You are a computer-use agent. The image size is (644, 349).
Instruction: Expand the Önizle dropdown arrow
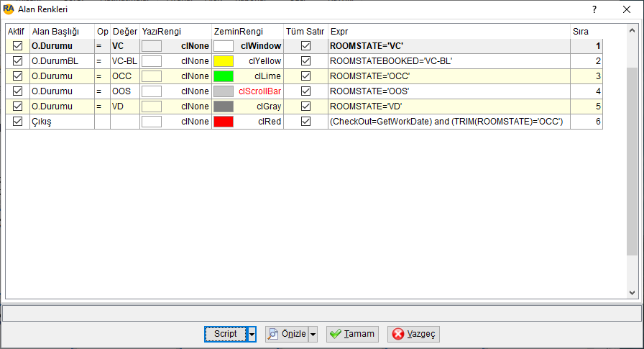click(x=313, y=334)
